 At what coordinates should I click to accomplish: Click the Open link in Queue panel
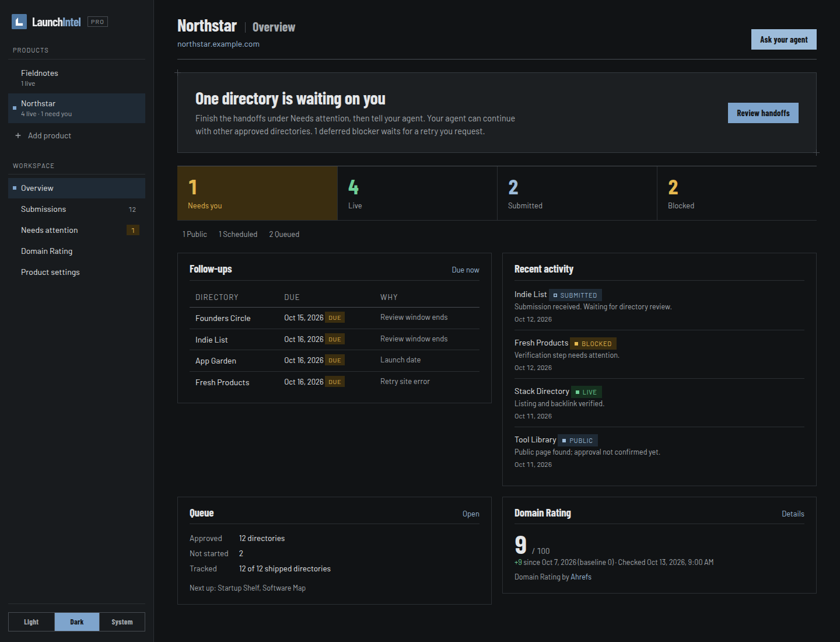(x=471, y=514)
